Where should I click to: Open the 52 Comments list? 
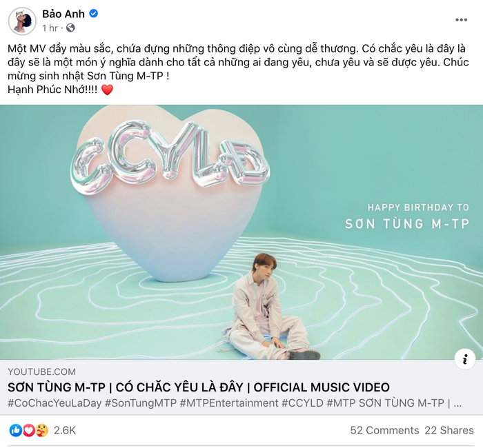click(x=384, y=430)
